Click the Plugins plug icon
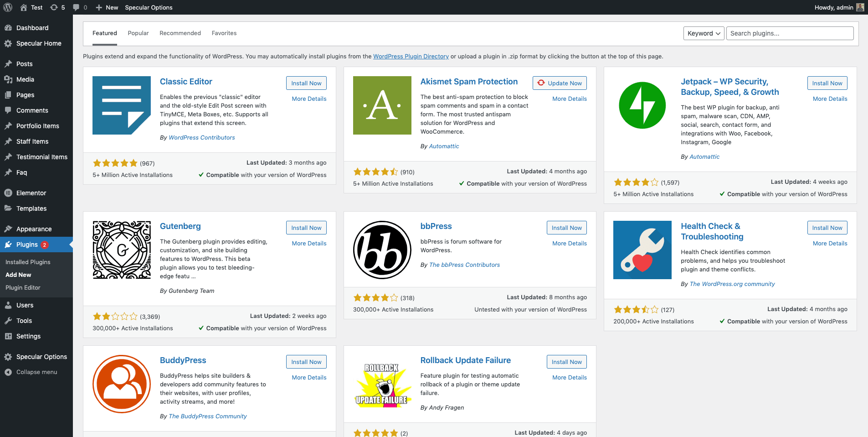Screen dimensions: 868x437 click(x=8, y=245)
